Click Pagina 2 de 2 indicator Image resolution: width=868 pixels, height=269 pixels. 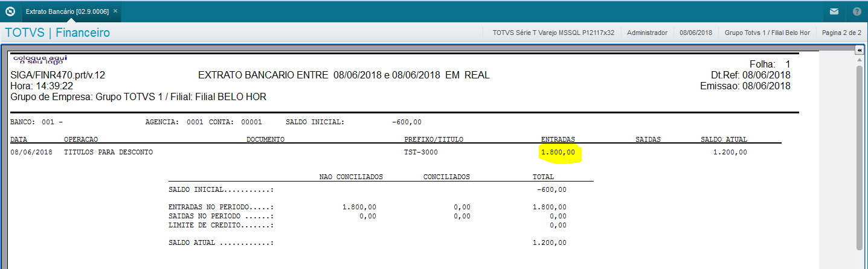point(841,33)
